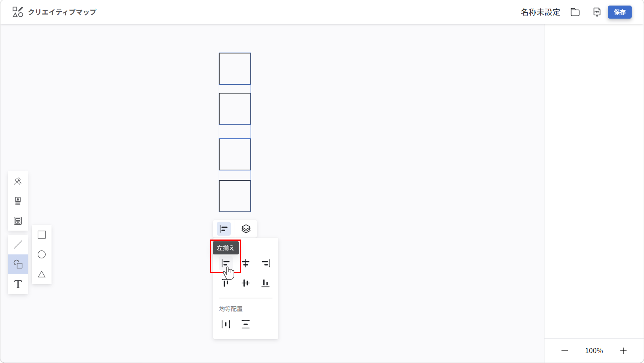Export the map as PDF

pos(597,12)
